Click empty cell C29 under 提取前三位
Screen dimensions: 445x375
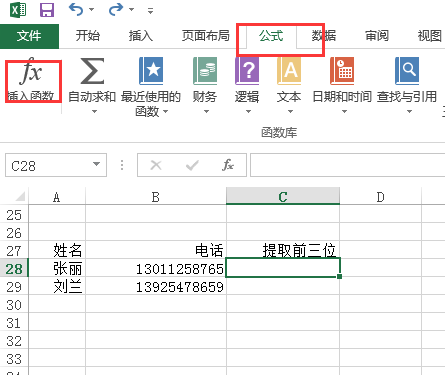[283, 286]
